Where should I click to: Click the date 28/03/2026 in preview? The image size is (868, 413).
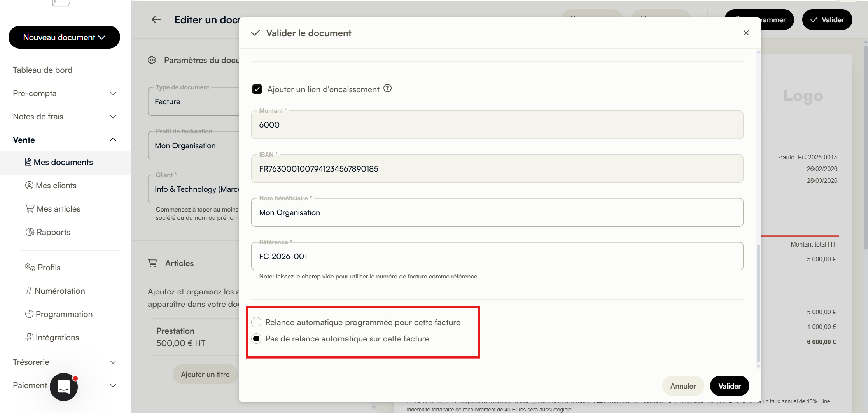(x=822, y=180)
